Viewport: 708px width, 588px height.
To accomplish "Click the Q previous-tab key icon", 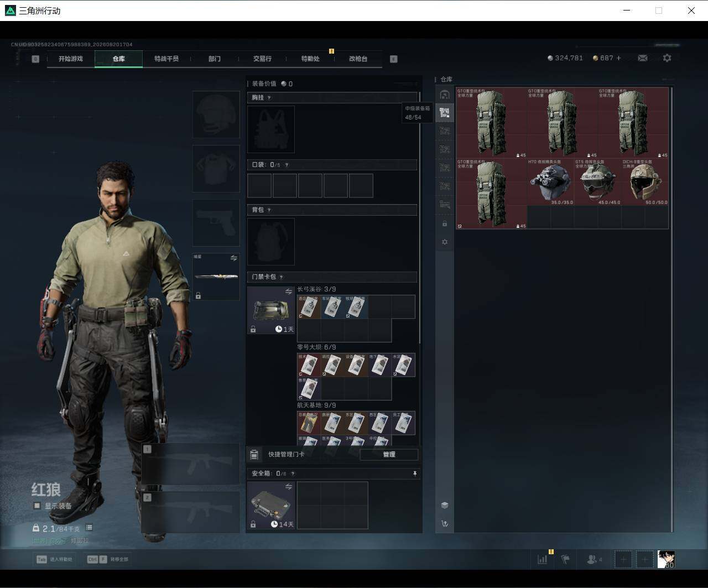I will 35,59.
